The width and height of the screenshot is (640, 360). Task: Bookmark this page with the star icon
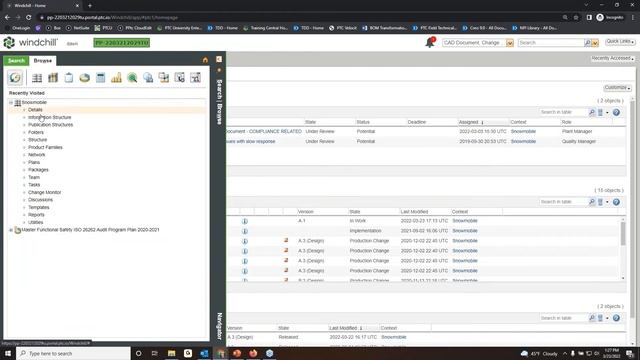tap(576, 18)
